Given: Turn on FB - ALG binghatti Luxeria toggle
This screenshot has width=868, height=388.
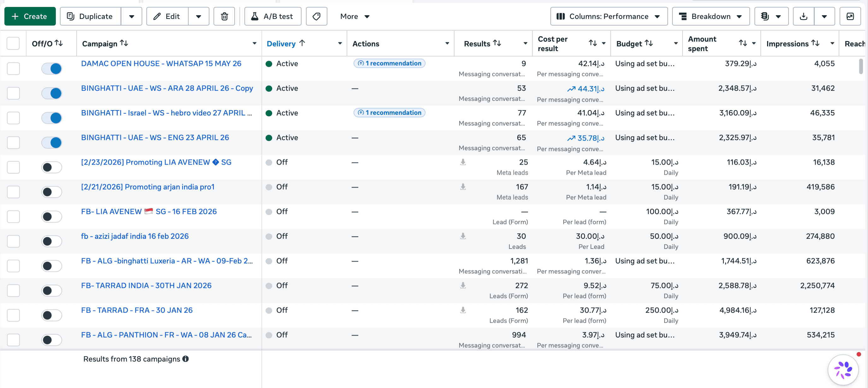Looking at the screenshot, I should tap(51, 266).
